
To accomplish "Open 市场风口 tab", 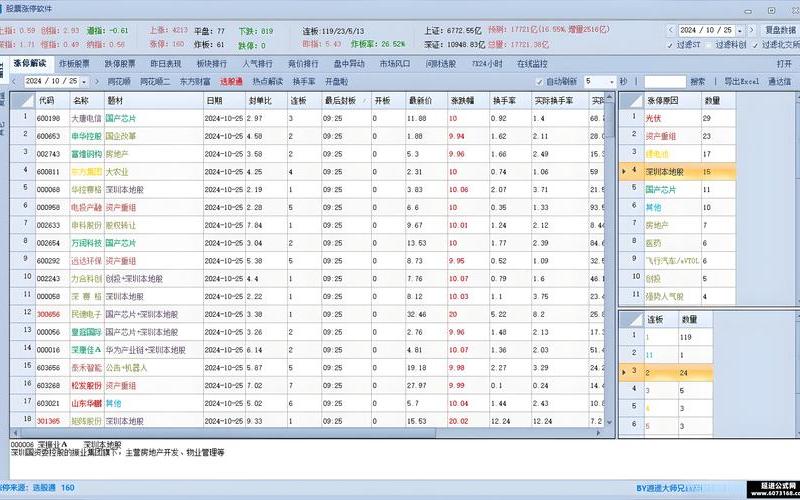I will [x=395, y=64].
